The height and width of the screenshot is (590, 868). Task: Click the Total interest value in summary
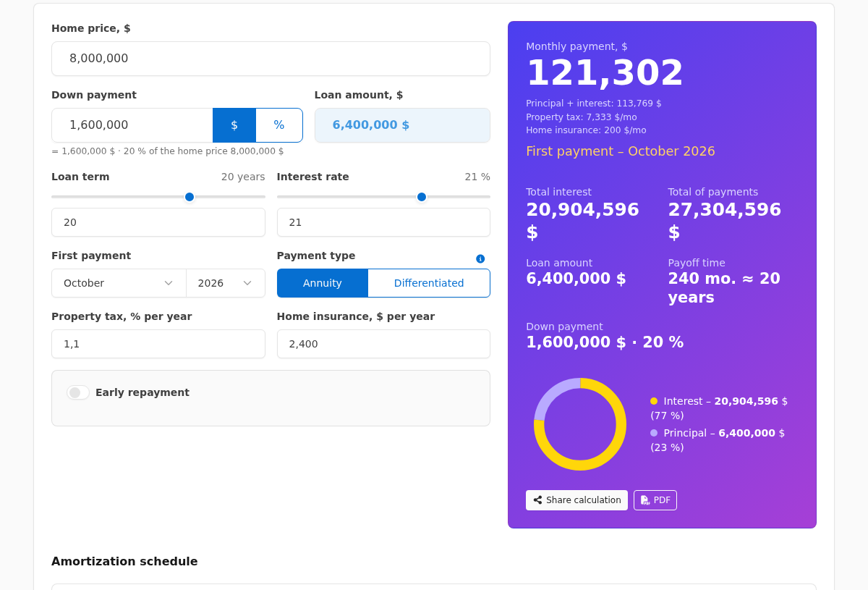582,221
